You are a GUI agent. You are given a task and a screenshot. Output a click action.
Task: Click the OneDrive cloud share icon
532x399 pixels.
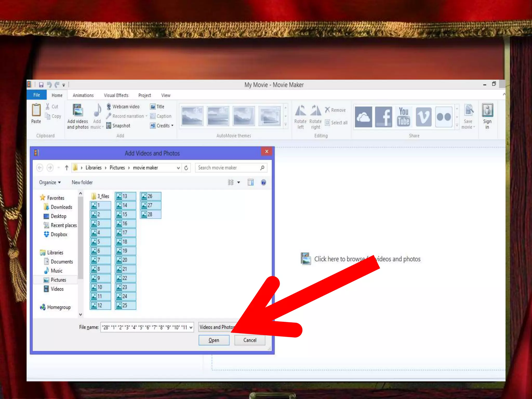[x=363, y=117]
